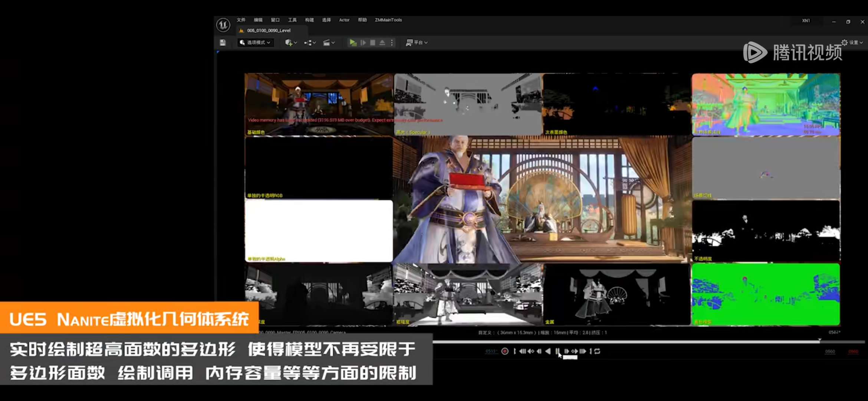Image resolution: width=868 pixels, height=401 pixels.
Task: Save the current level with the floppy disk icon
Action: 223,43
